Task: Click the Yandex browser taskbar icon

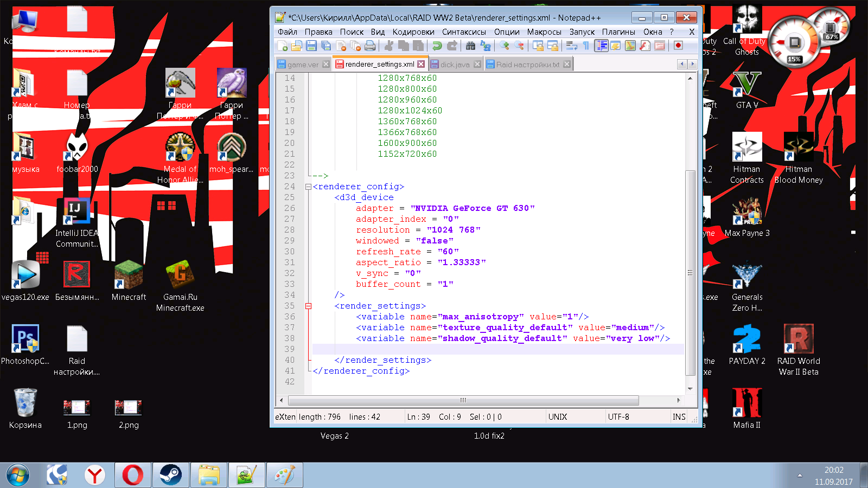Action: tap(95, 475)
